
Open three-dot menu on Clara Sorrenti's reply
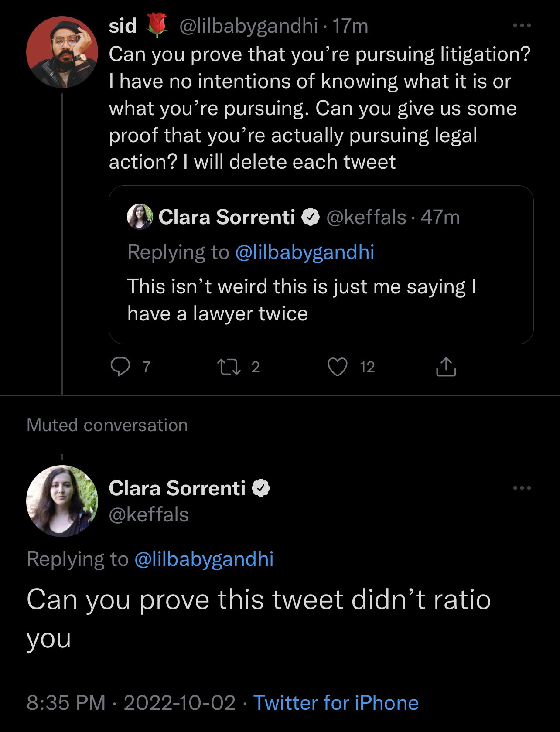522,488
